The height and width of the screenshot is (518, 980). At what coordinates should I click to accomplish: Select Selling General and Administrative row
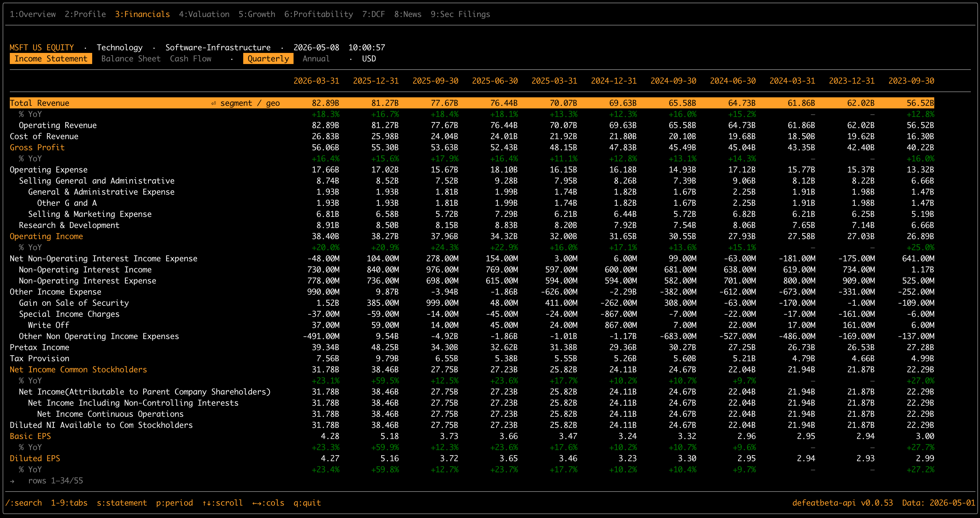(x=97, y=181)
